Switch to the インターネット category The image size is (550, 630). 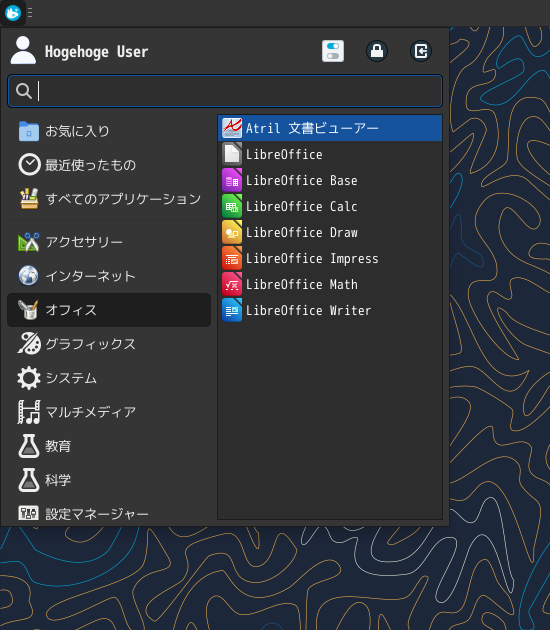tap(109, 276)
